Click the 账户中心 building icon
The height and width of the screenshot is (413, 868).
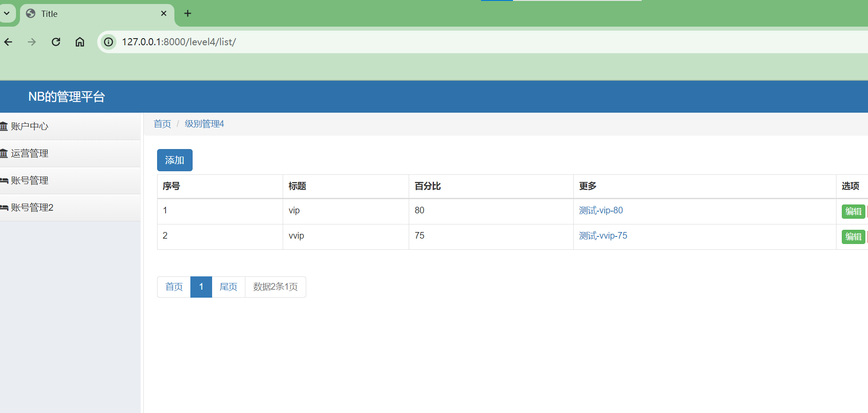point(4,126)
